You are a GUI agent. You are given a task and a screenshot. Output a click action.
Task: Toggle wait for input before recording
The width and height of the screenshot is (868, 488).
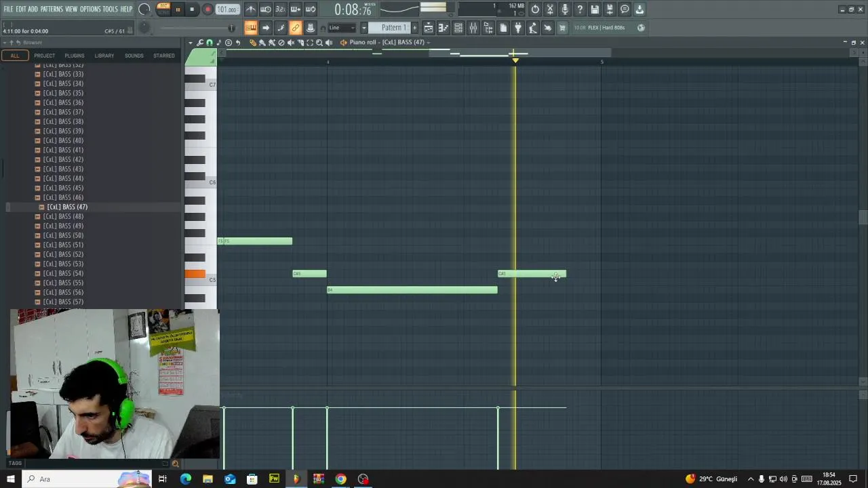[x=267, y=9]
